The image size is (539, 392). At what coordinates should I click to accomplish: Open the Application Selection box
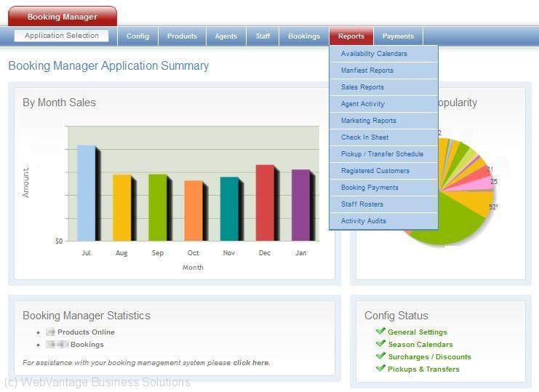pyautogui.click(x=62, y=36)
